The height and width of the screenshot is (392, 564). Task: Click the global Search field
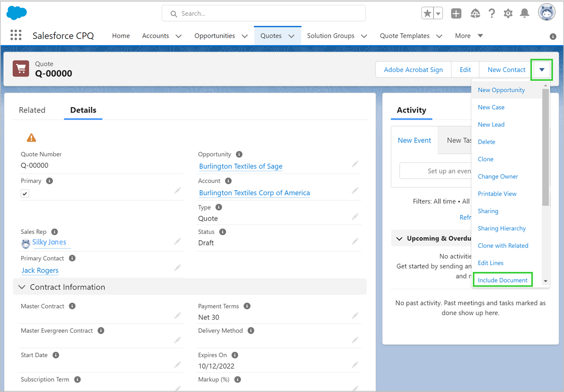tap(264, 13)
